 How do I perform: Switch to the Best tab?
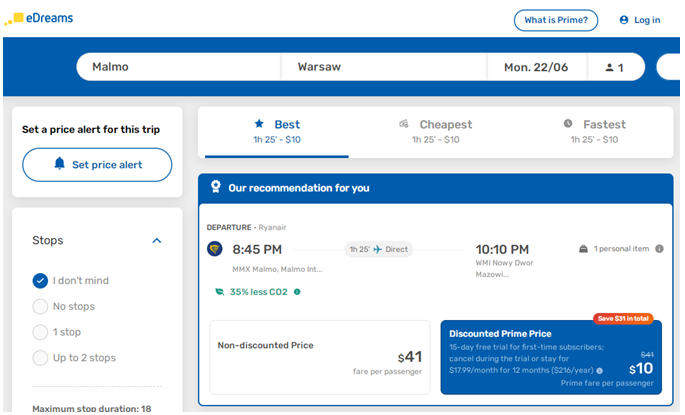point(277,131)
